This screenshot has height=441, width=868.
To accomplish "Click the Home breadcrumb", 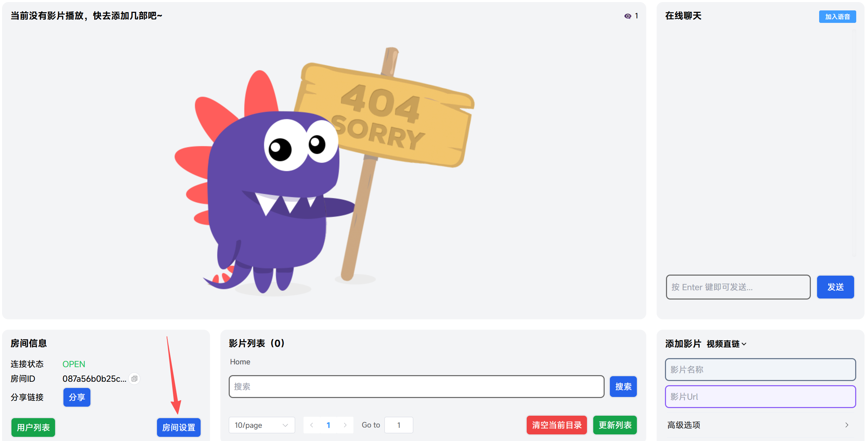I will pos(240,362).
